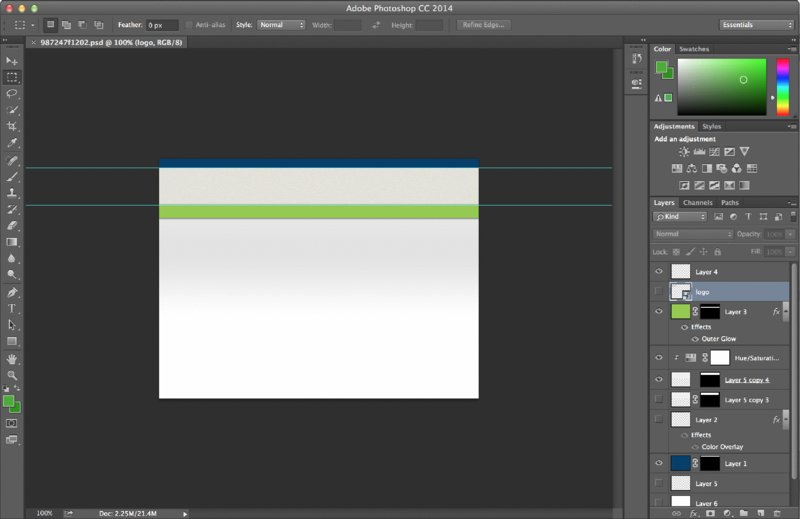Choose the Horizontal Type tool
Screen dimensions: 800x519
pos(12,309)
